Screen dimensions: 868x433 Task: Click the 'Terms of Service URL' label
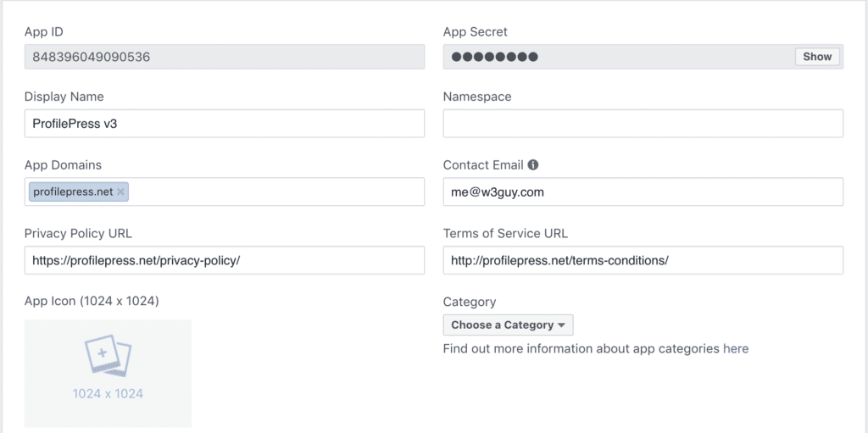click(505, 234)
